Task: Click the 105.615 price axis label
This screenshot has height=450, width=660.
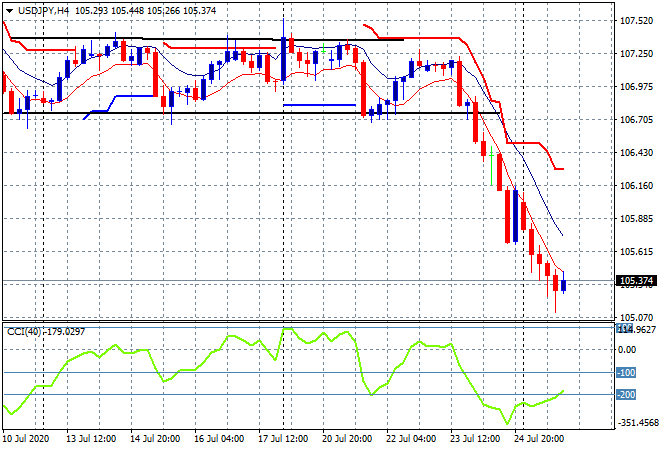Action: tap(636, 252)
